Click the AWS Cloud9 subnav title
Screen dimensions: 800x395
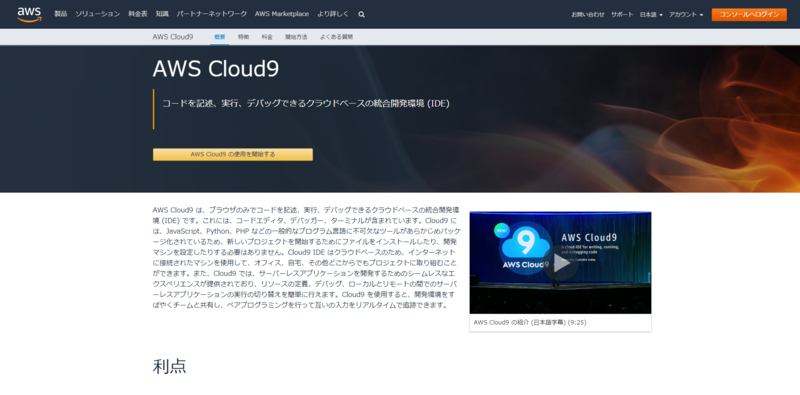point(172,37)
